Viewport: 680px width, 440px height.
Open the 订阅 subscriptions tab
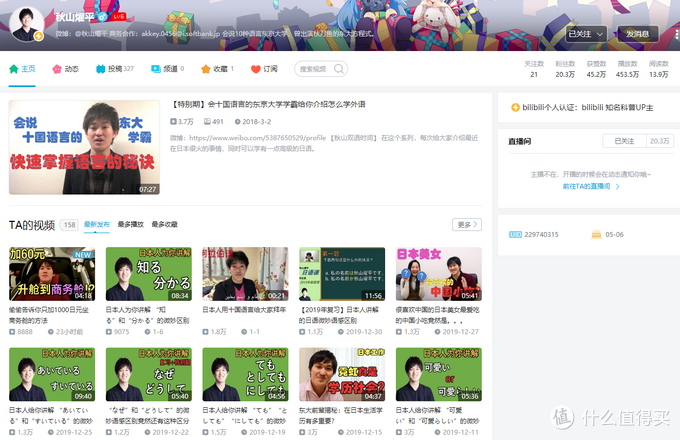pyautogui.click(x=264, y=69)
